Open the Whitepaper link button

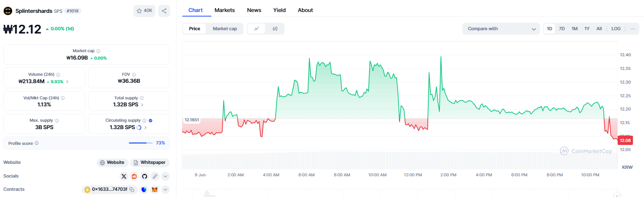[x=150, y=163]
